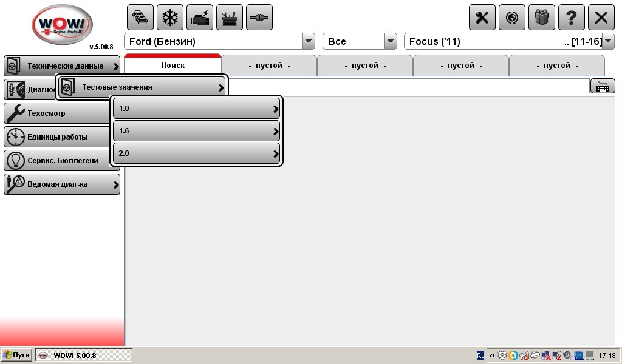The width and height of the screenshot is (622, 364).
Task: Click the Техосмотр wrench icon
Action: point(15,113)
